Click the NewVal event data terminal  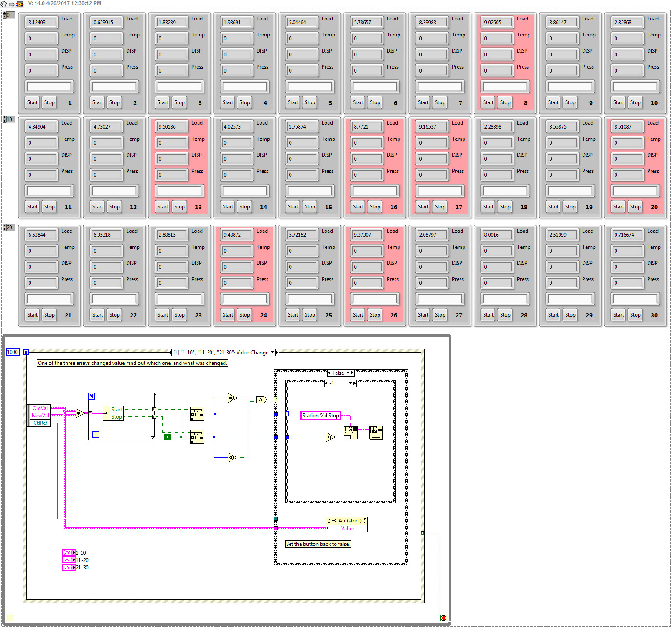point(40,416)
